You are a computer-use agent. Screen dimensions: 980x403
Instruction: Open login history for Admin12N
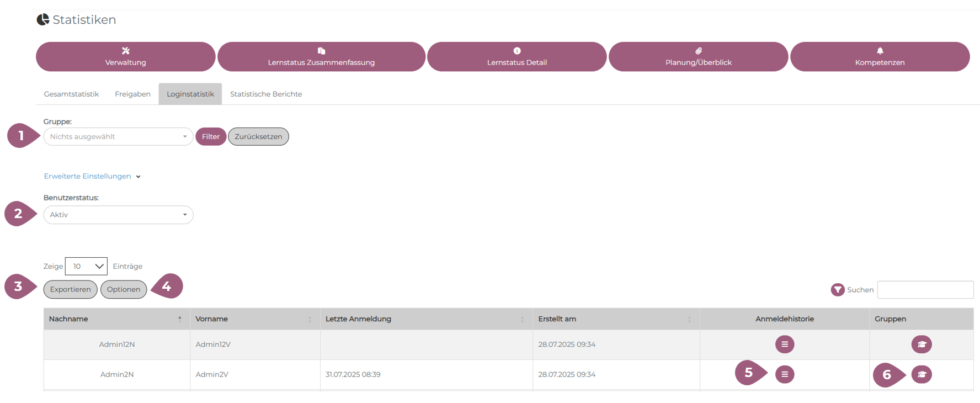click(784, 344)
